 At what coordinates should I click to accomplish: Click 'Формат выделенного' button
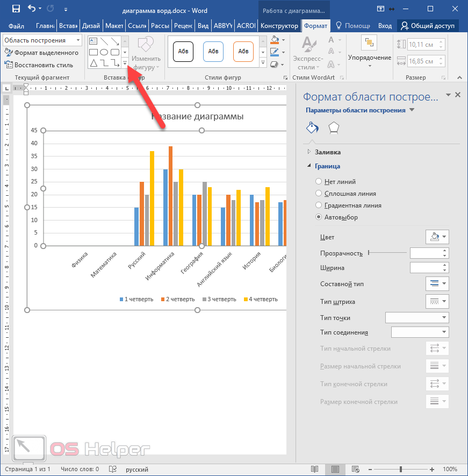(x=42, y=53)
